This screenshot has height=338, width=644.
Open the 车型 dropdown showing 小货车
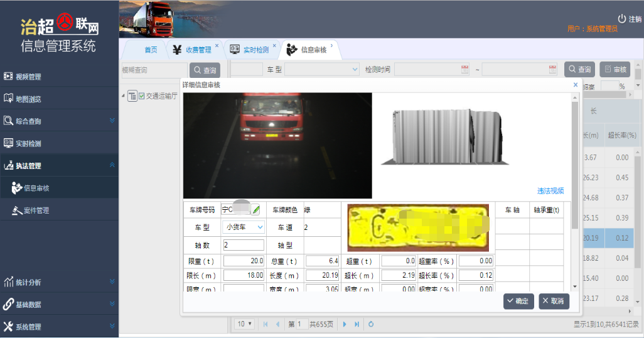tap(244, 227)
